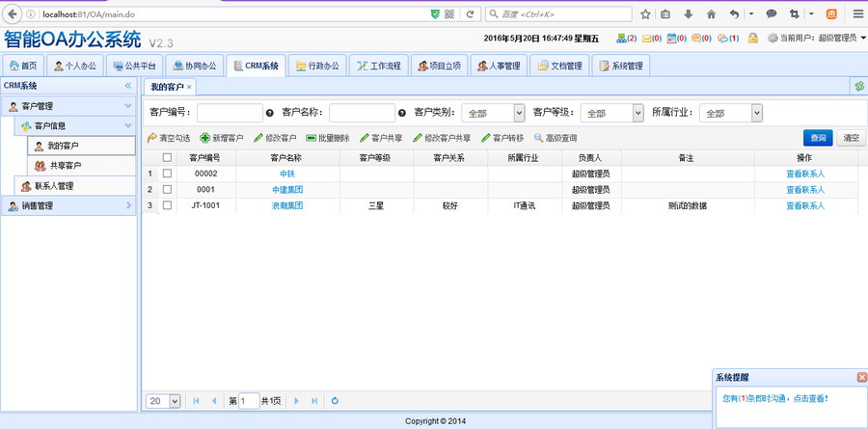Switch to the 个人办公 tab

tap(74, 66)
